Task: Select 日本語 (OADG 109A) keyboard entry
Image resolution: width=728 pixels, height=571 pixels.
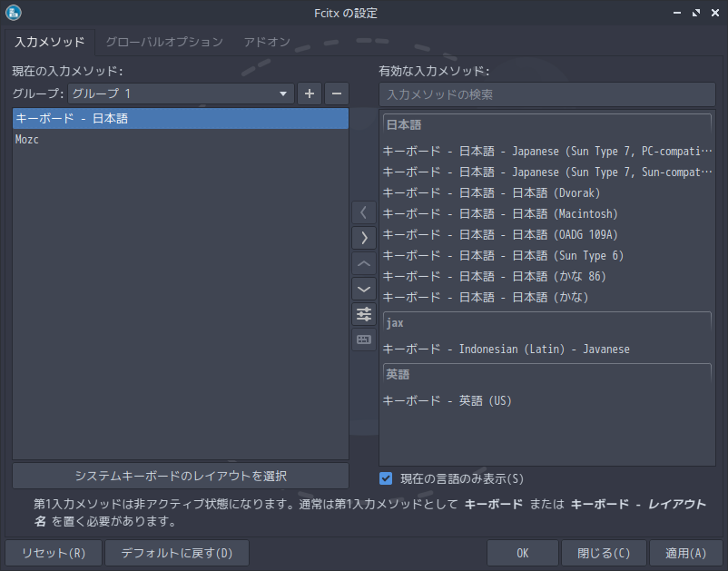Action: pyautogui.click(x=547, y=235)
